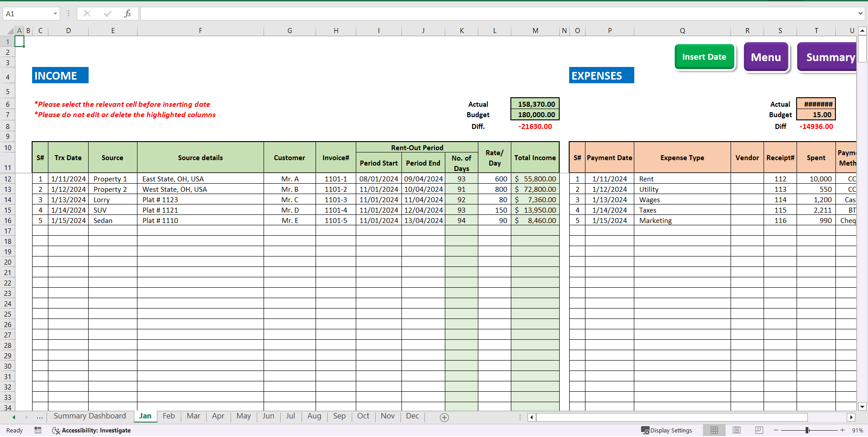Select the Jan sheet tab

(145, 416)
